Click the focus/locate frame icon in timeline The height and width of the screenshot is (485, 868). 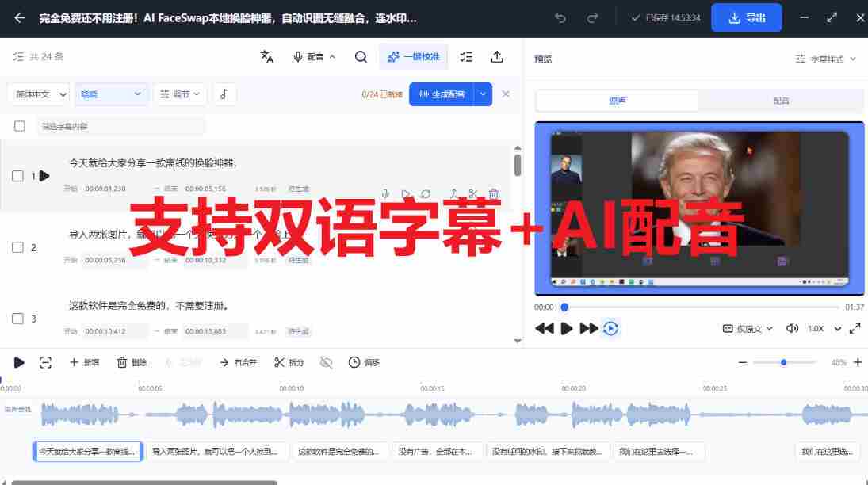pyautogui.click(x=45, y=363)
